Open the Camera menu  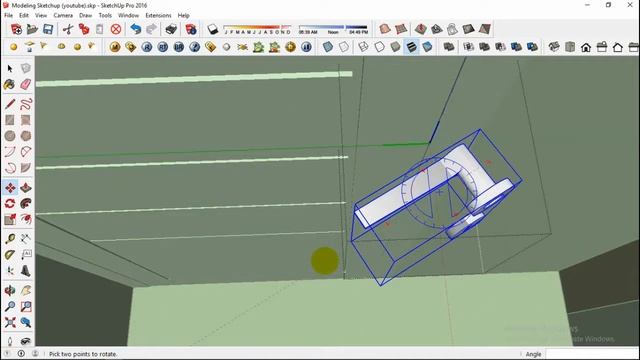(x=63, y=15)
